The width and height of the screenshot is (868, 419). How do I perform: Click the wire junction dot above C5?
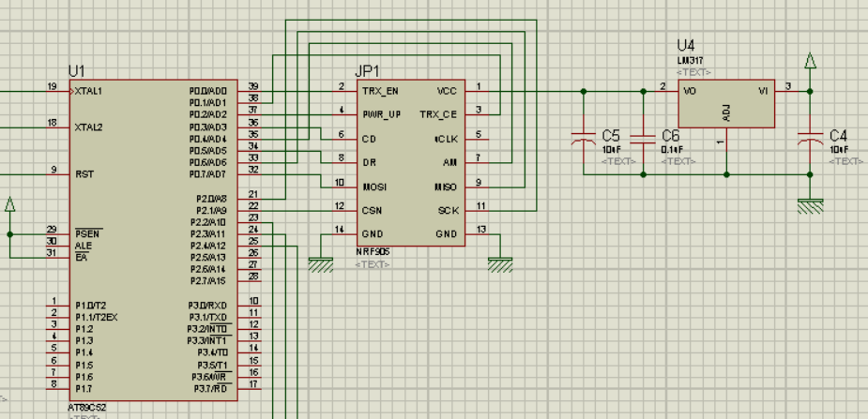click(x=584, y=92)
